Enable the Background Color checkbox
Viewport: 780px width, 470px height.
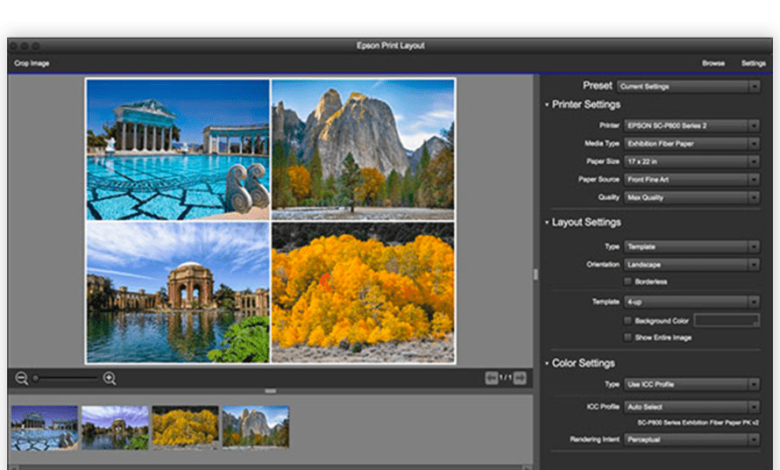coord(628,321)
